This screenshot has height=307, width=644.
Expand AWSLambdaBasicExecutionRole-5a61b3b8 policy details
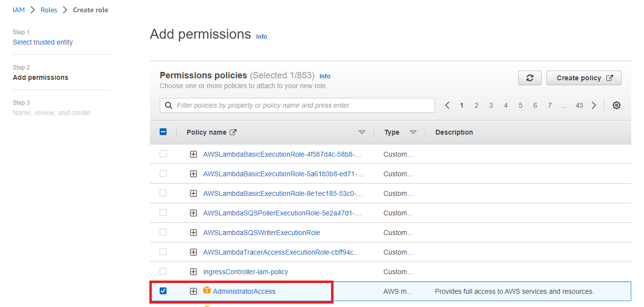[193, 174]
